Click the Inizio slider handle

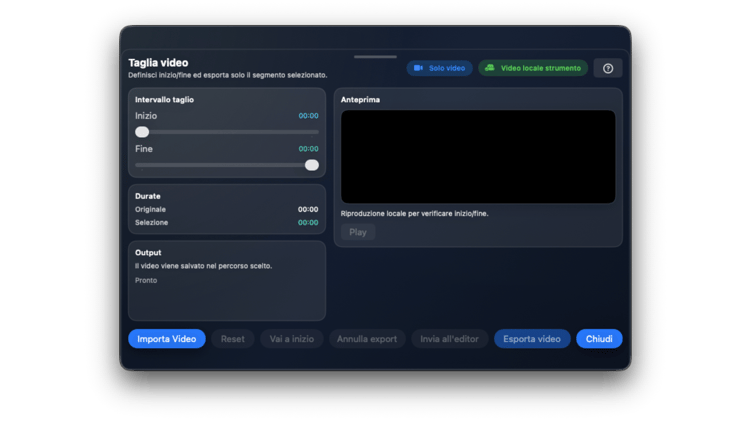[142, 132]
